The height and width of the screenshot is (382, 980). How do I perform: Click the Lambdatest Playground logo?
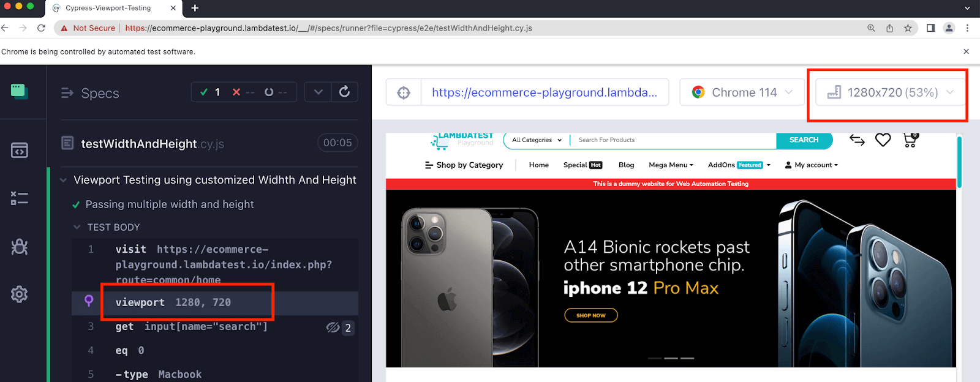tap(462, 140)
